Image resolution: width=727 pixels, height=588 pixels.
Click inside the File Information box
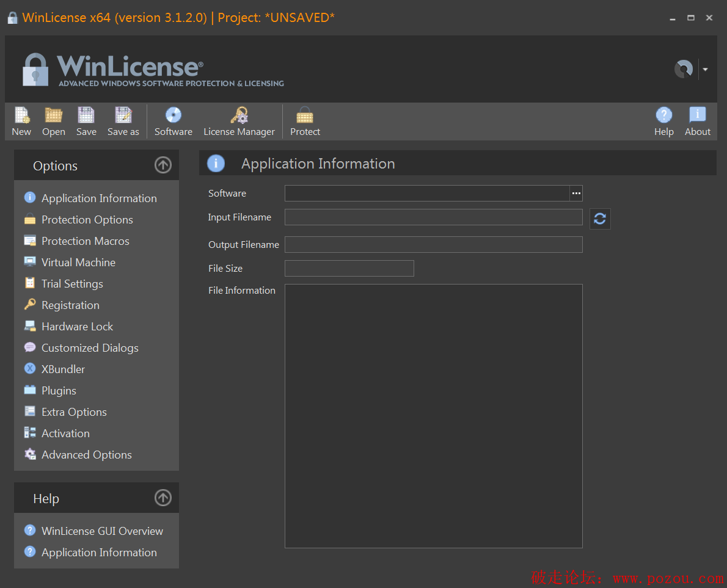tap(434, 416)
